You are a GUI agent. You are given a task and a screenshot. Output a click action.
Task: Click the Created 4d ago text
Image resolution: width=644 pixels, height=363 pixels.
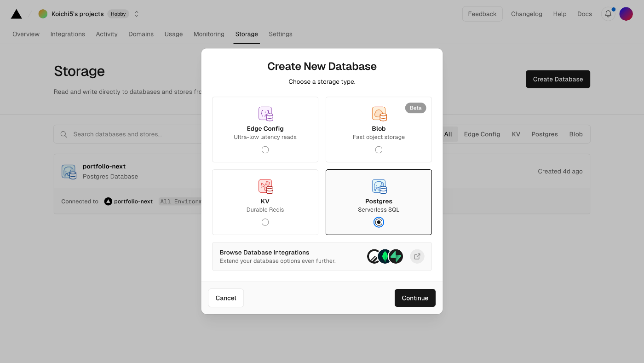(x=560, y=171)
